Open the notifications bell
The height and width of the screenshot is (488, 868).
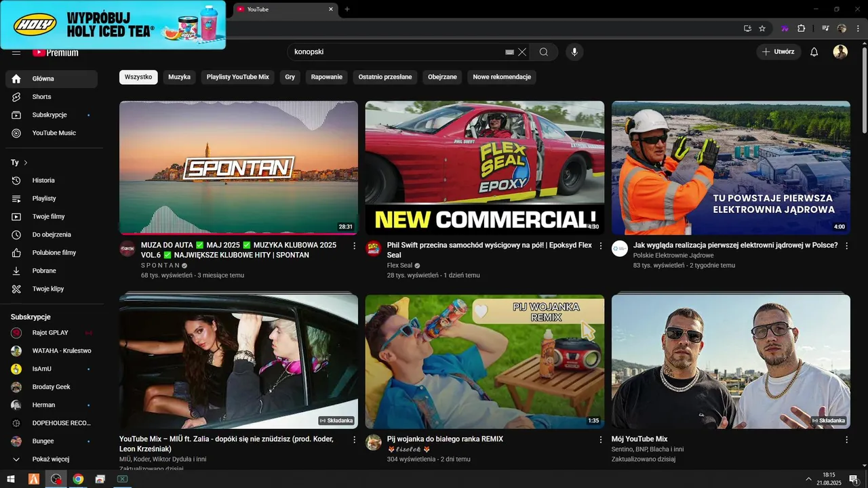click(814, 52)
